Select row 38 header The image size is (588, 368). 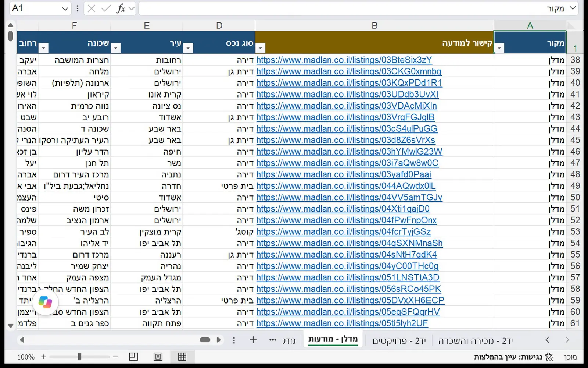575,60
